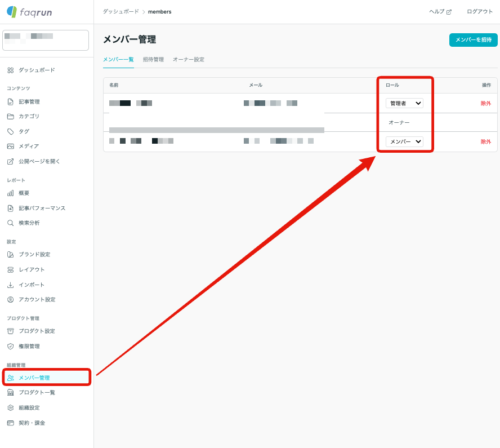Click the メール column header
The height and width of the screenshot is (448, 500).
(256, 85)
